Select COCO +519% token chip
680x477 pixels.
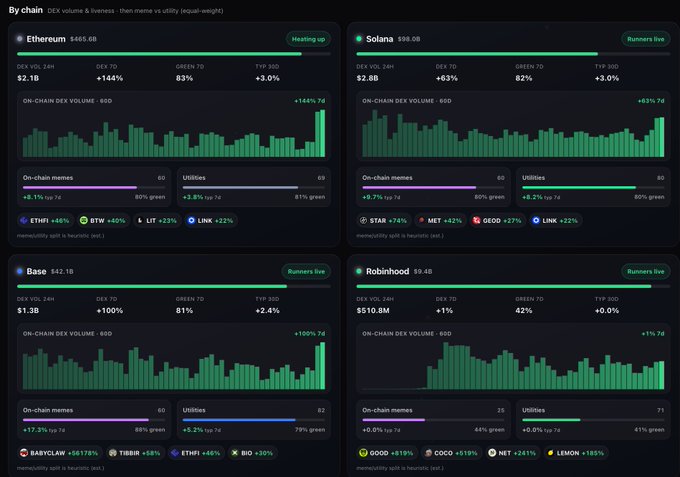tap(451, 453)
